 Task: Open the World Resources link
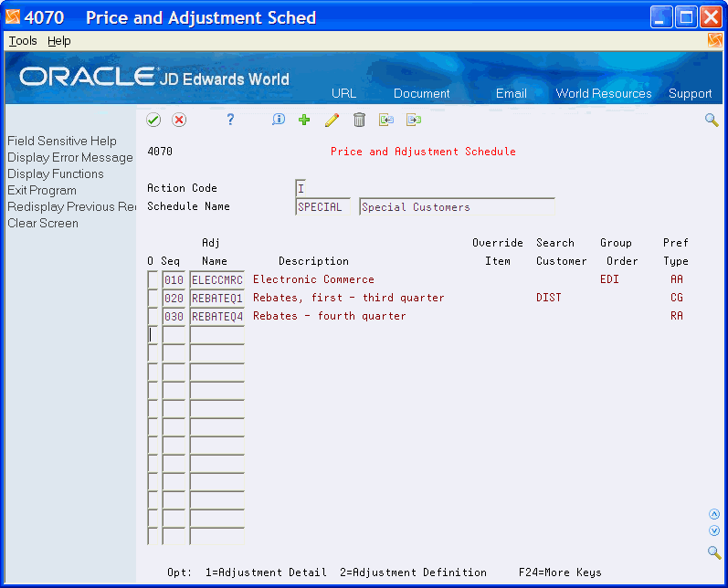click(x=604, y=93)
